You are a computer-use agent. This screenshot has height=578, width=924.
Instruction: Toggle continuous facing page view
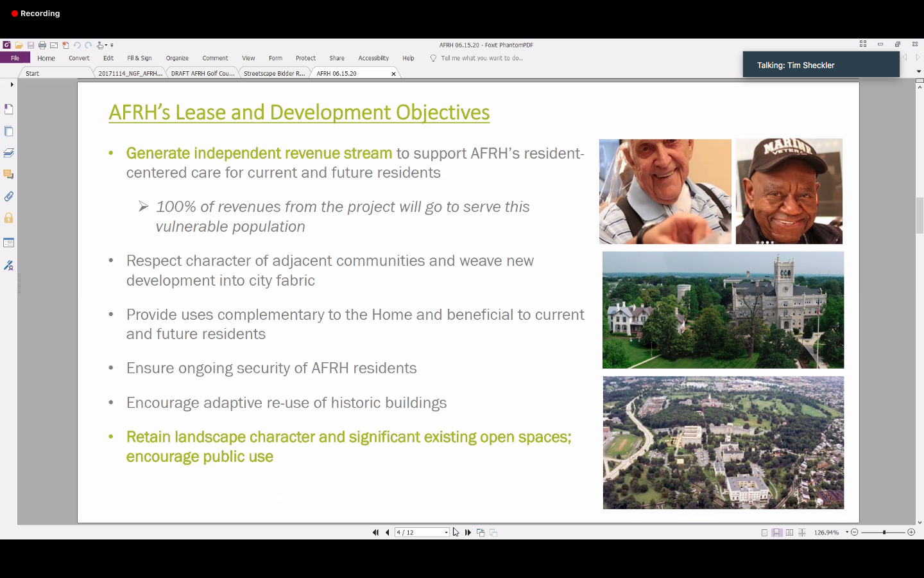click(x=802, y=532)
